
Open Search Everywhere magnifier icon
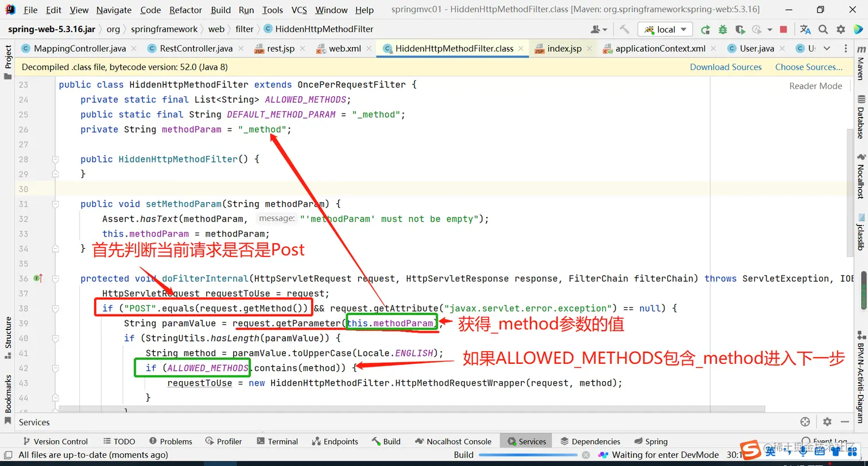[x=823, y=29]
